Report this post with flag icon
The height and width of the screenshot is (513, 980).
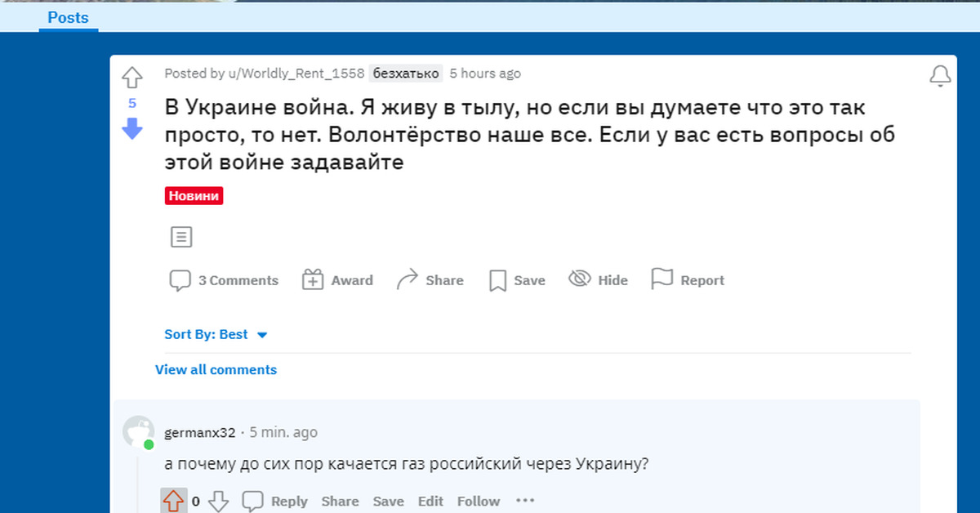688,280
